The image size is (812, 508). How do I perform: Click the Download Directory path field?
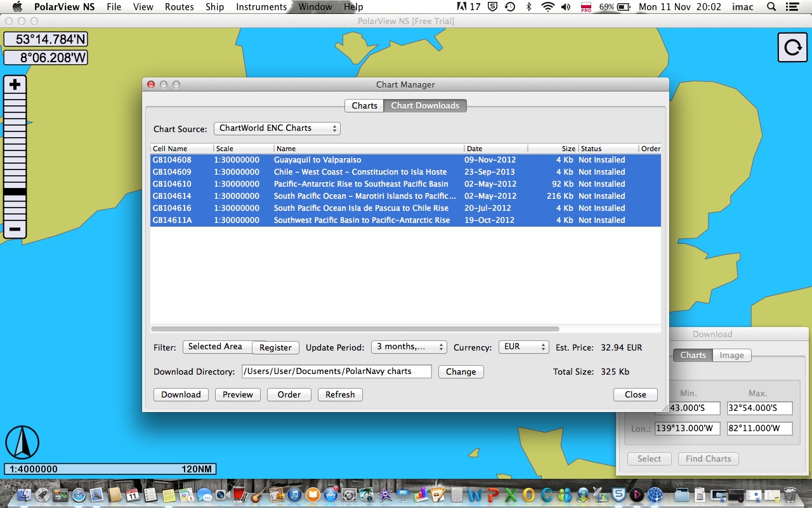click(x=336, y=371)
